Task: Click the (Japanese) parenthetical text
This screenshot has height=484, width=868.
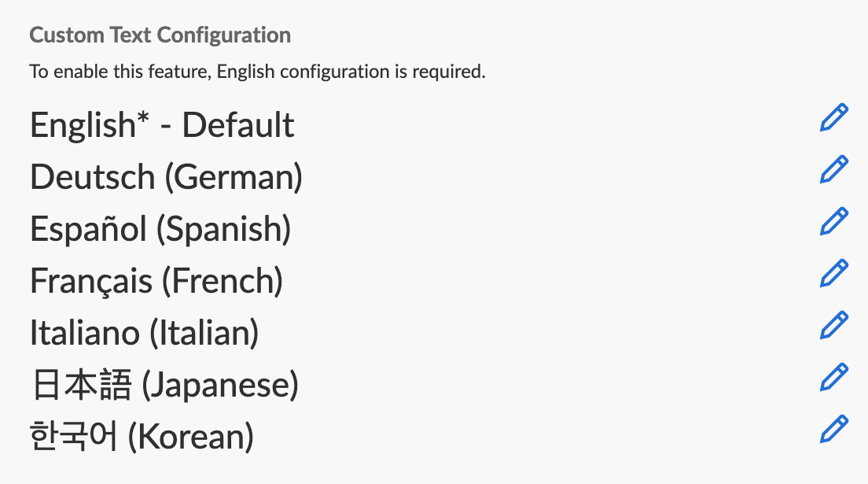Action: (220, 385)
